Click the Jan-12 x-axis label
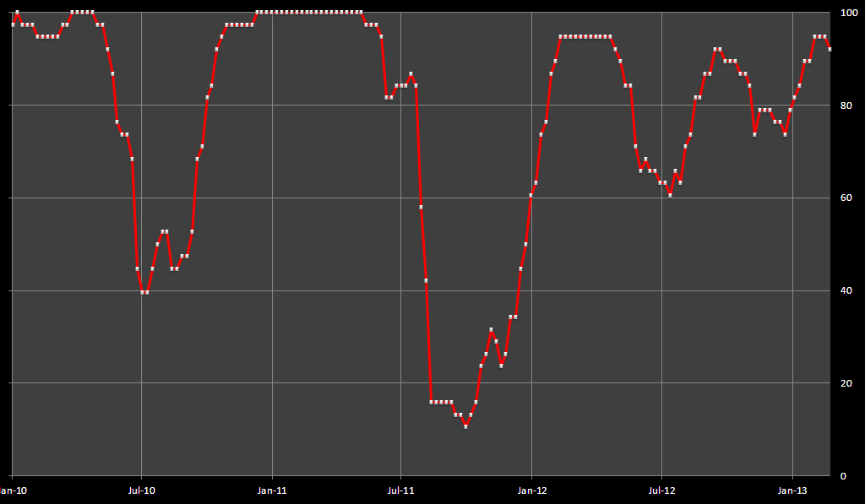This screenshot has width=865, height=504. click(x=532, y=490)
